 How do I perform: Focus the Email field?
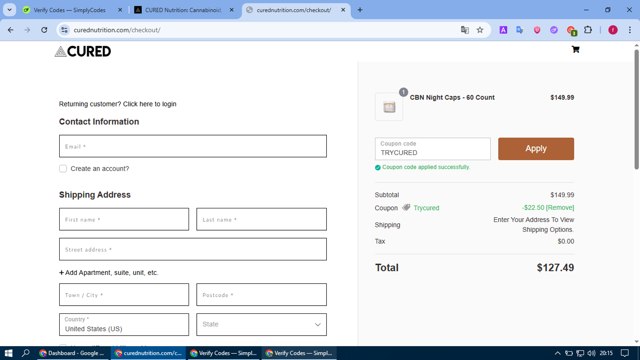[193, 146]
